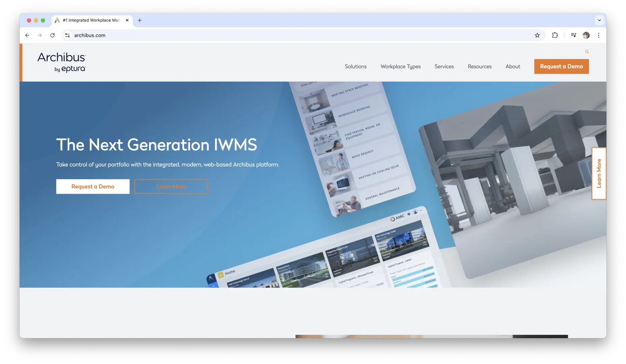Open the media control icon in toolbar
Screen dimensions: 626x364
pos(573,35)
